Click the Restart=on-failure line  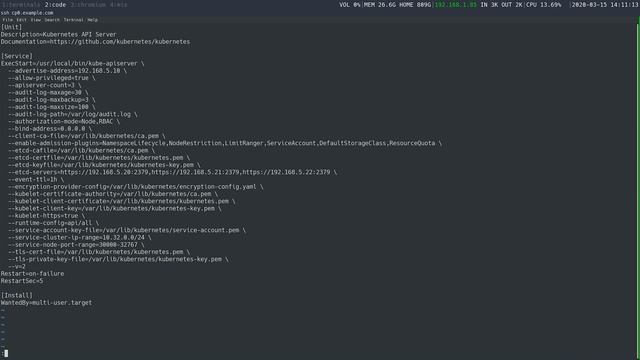pos(32,273)
